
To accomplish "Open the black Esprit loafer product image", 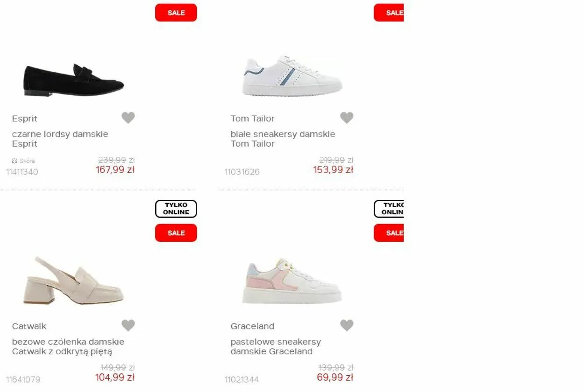I will click(x=74, y=80).
